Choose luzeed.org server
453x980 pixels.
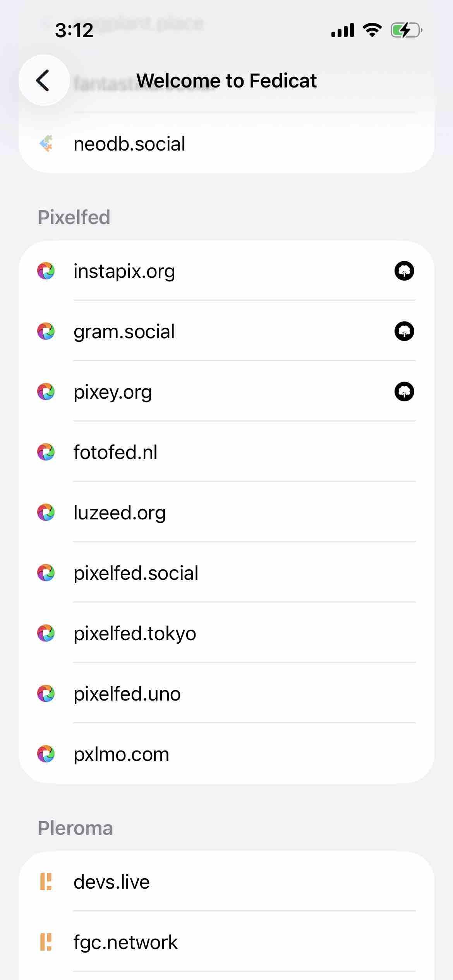[120, 513]
